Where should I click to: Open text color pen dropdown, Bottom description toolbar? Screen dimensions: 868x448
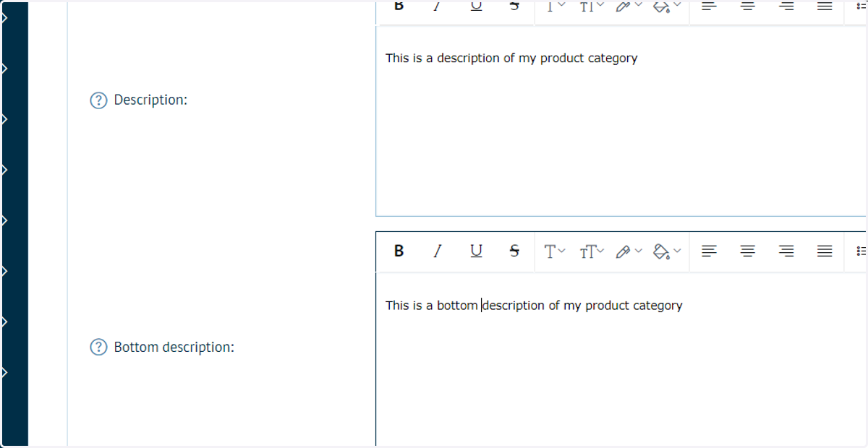pyautogui.click(x=629, y=251)
